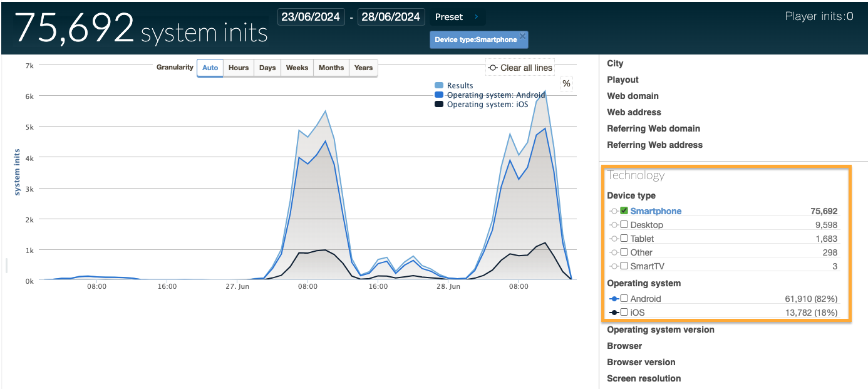The width and height of the screenshot is (868, 389).
Task: Collapse the Operating system heading
Action: click(644, 283)
